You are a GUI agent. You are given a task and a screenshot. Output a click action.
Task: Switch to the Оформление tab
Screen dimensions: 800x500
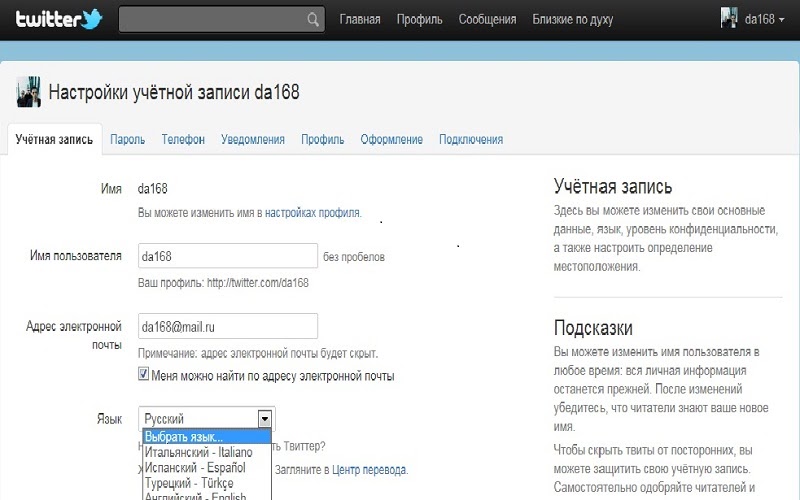point(391,140)
